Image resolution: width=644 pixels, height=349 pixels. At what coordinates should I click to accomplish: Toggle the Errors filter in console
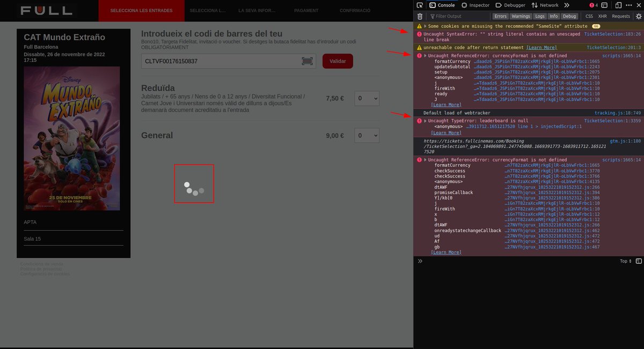click(x=500, y=16)
